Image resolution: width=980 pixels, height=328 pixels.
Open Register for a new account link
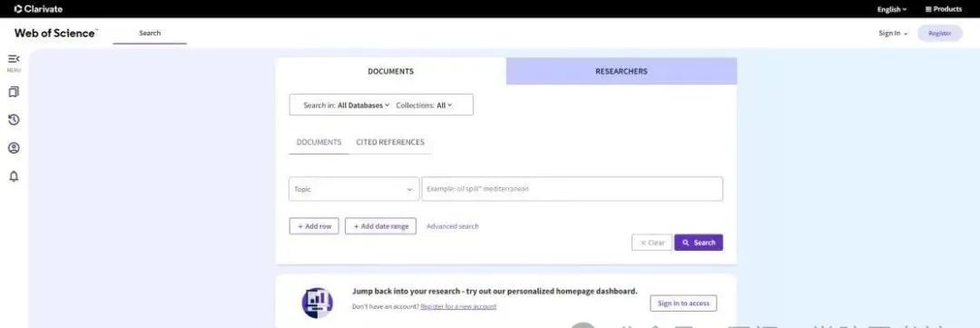458,307
